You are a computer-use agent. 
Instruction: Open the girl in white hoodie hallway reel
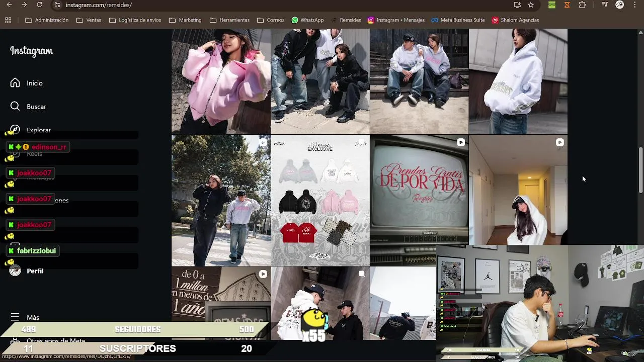pyautogui.click(x=518, y=190)
